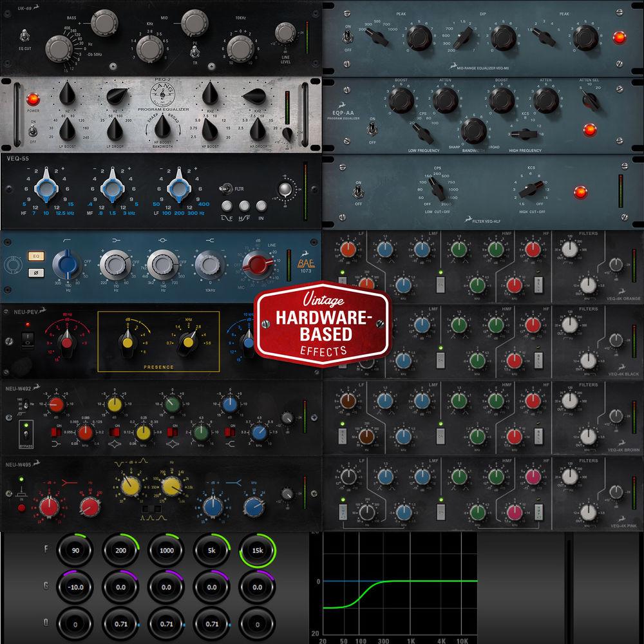Image resolution: width=644 pixels, height=644 pixels.
Task: Click the red power lamp on the PEQ-2
Action: (33, 100)
